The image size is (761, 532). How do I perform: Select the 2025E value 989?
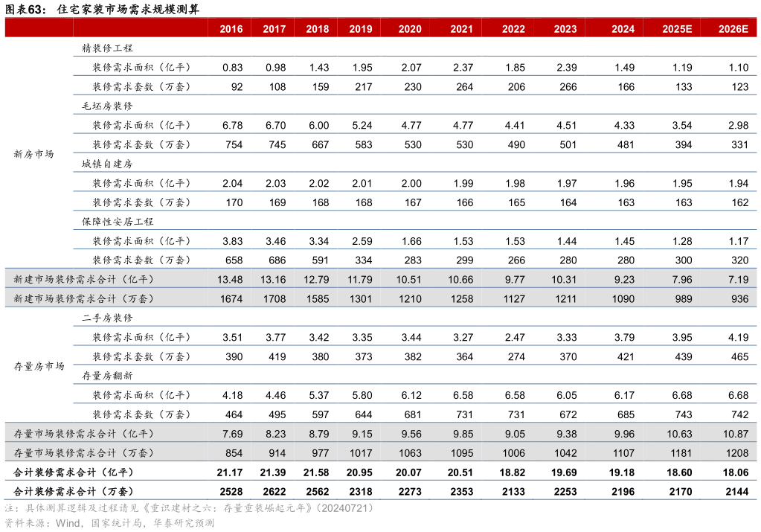pyautogui.click(x=683, y=299)
